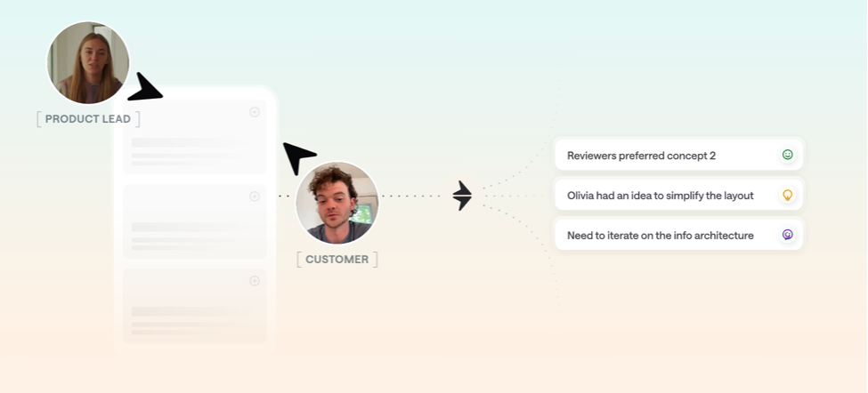The height and width of the screenshot is (393, 868).
Task: Click the purple chat bubble icon
Action: [x=787, y=235]
